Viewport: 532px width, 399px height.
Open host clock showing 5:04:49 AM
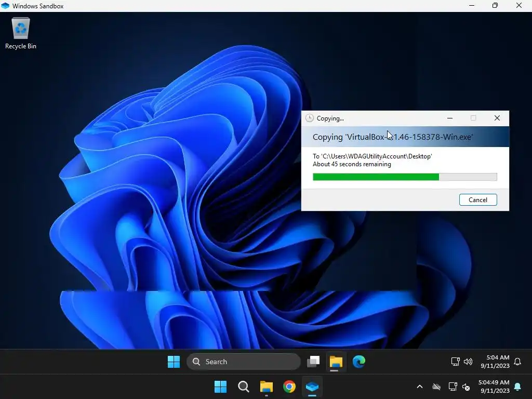(494, 387)
